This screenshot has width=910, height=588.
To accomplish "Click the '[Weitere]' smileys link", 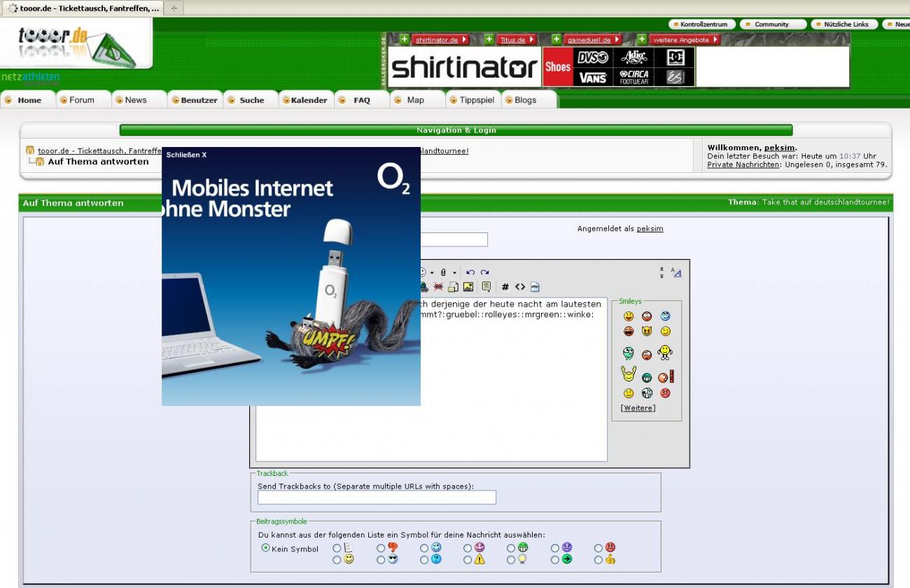I will [x=638, y=408].
